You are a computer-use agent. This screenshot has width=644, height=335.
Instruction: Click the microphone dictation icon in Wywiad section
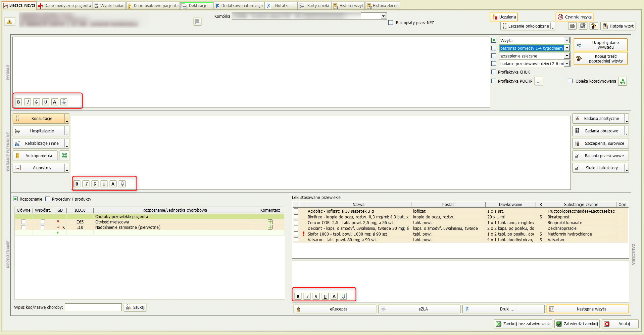[x=64, y=102]
